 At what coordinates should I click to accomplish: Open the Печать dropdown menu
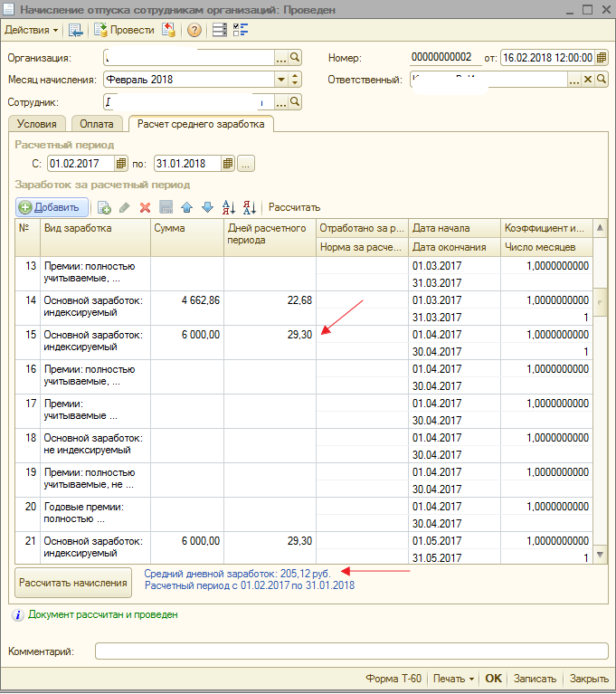pyautogui.click(x=453, y=679)
